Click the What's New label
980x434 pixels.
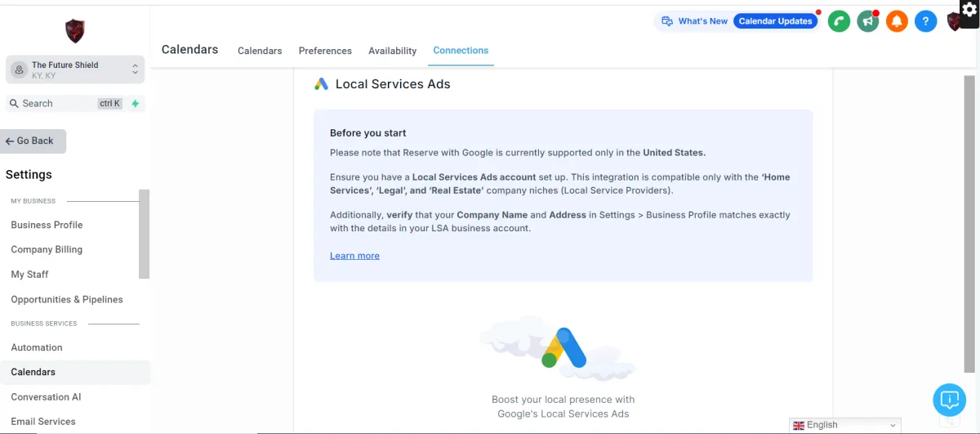703,21
